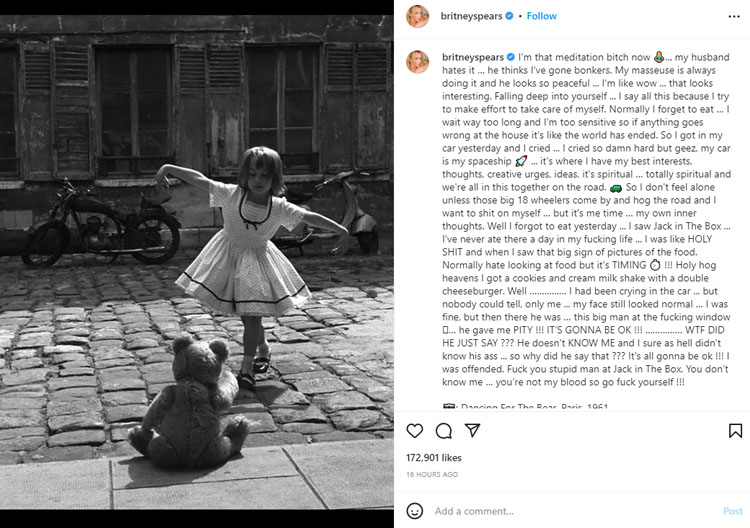Share the post via paper plane icon
This screenshot has height=528, width=750.
click(473, 431)
